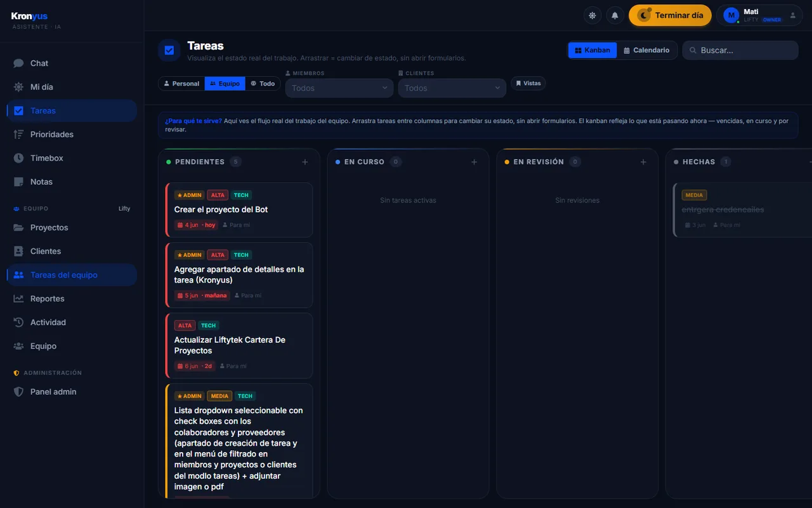Select the Todo scope toggle
This screenshot has height=508, width=812.
pos(263,83)
